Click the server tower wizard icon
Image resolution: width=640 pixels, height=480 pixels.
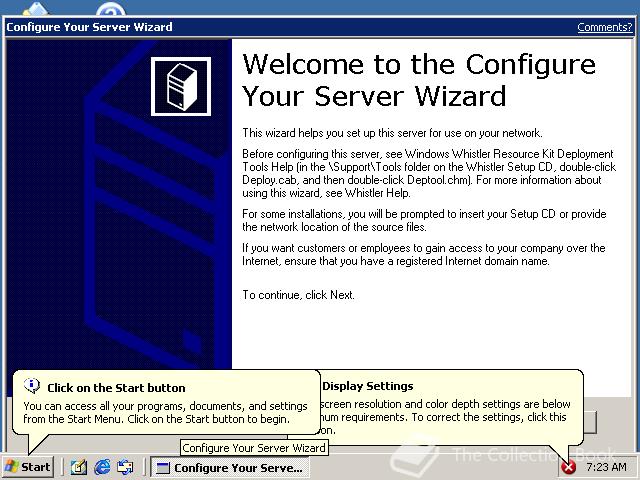point(181,86)
